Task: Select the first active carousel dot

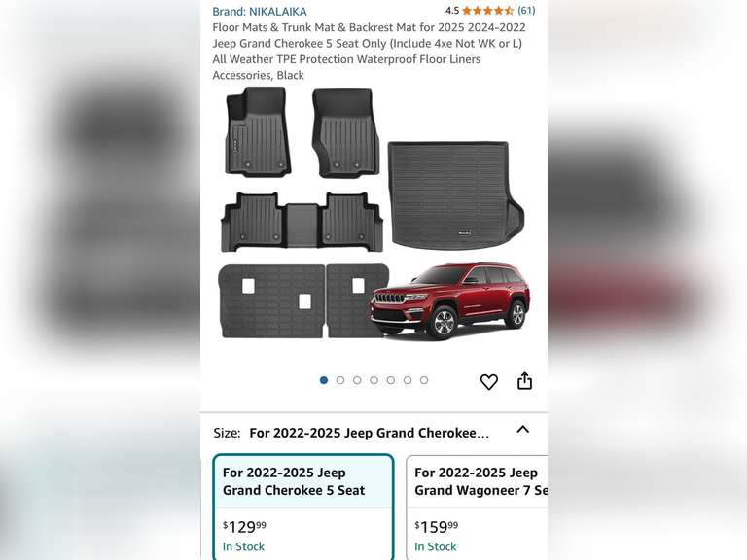Action: tap(324, 380)
